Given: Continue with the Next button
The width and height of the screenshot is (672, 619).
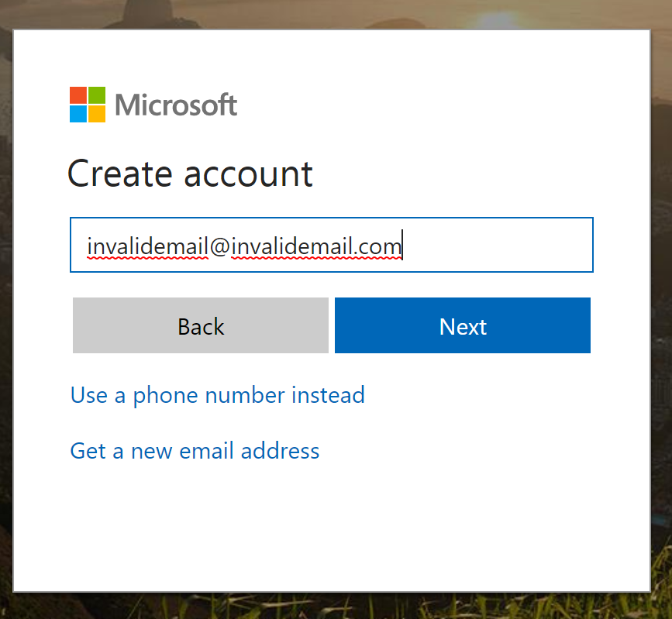Looking at the screenshot, I should (x=463, y=325).
